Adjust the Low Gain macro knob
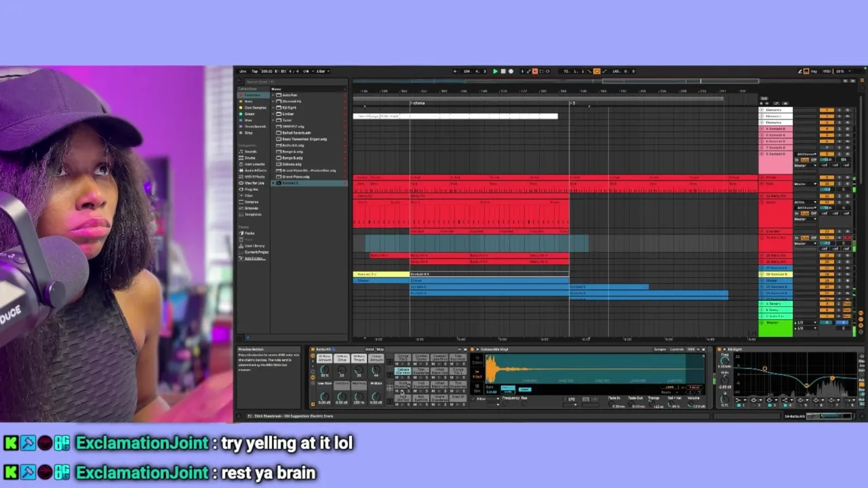 [x=324, y=396]
